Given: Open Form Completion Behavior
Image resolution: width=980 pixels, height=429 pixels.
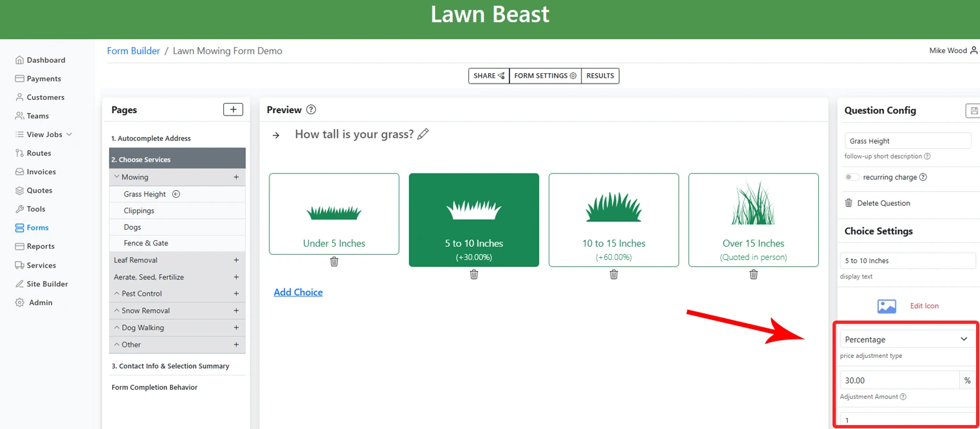Looking at the screenshot, I should [x=155, y=387].
